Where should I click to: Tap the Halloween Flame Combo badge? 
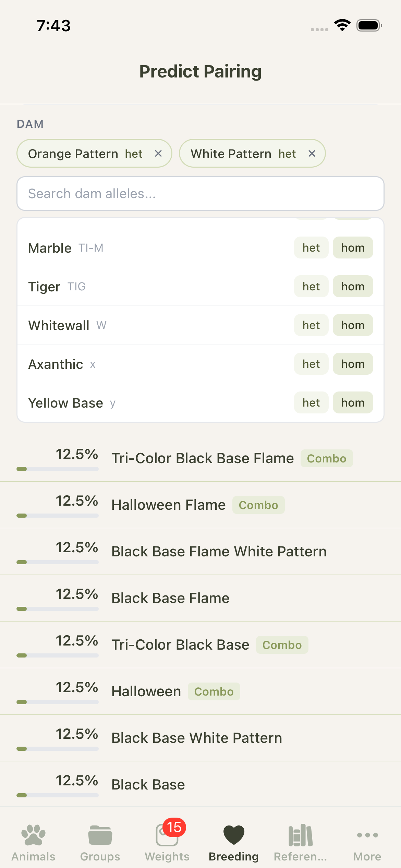tap(258, 505)
